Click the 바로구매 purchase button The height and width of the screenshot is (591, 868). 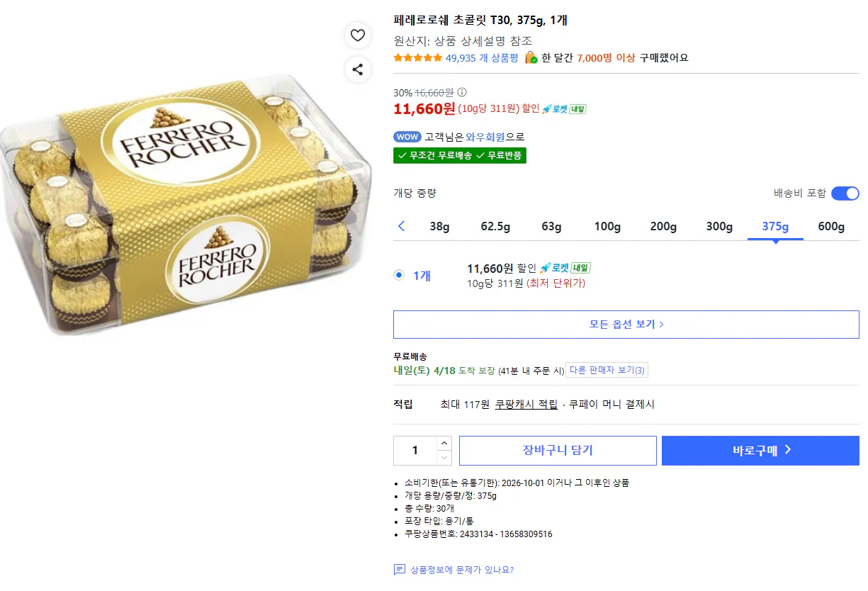[x=760, y=450]
